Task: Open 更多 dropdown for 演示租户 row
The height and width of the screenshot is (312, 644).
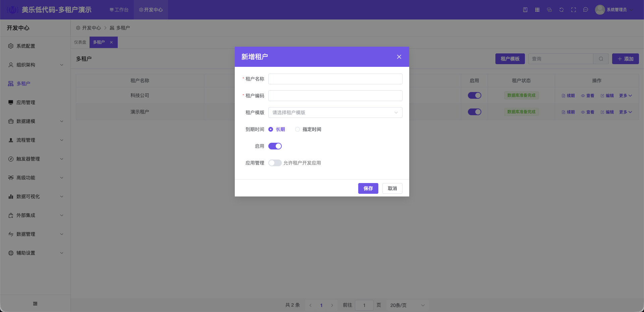Action: point(626,112)
